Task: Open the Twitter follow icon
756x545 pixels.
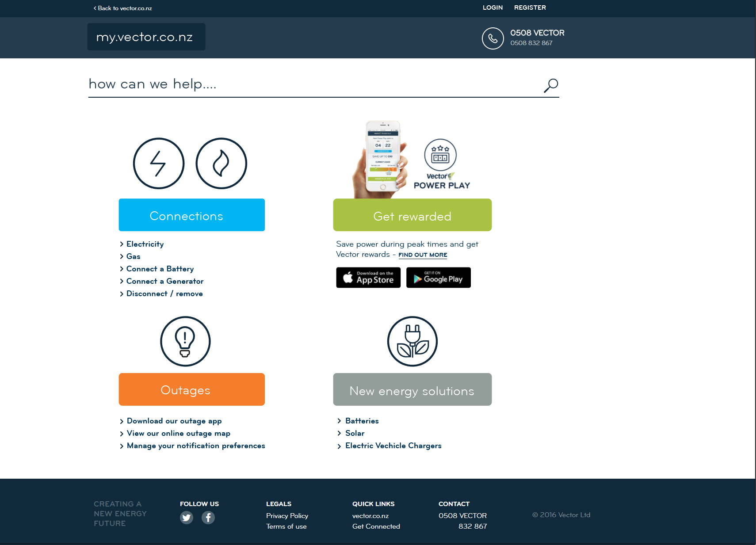Action: [187, 518]
